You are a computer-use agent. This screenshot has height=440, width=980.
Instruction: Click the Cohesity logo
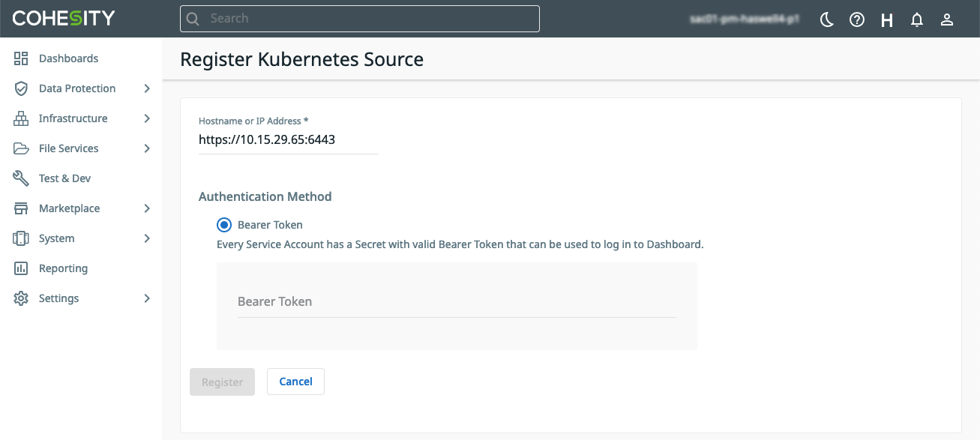[x=64, y=19]
